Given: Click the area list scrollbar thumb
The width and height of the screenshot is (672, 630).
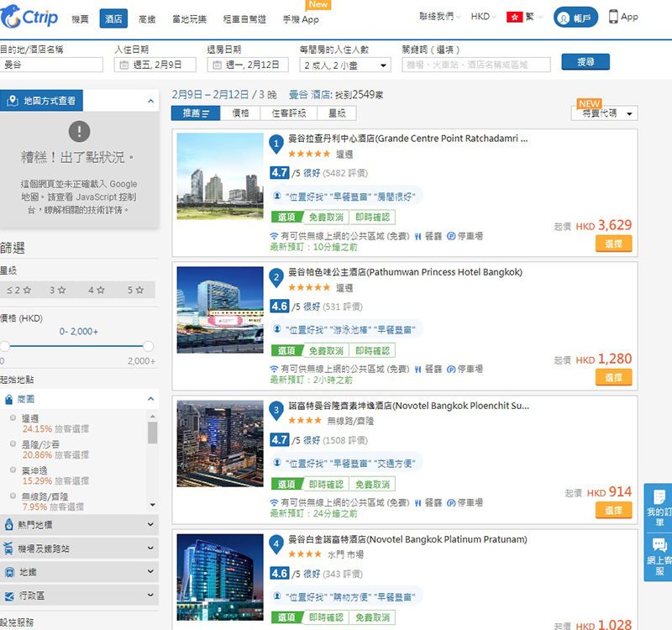Looking at the screenshot, I should click(153, 433).
